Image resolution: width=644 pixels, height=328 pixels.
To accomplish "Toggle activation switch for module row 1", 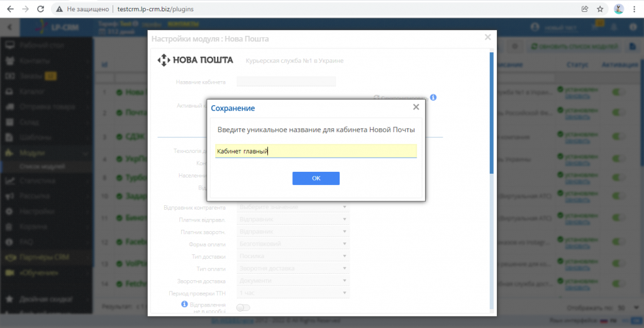I will (x=618, y=93).
